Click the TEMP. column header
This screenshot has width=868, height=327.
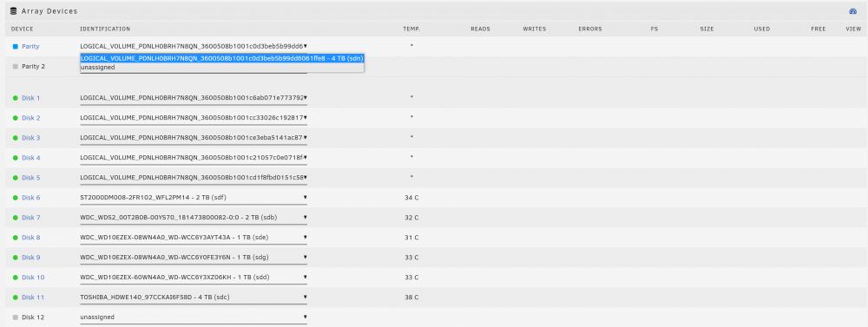click(x=411, y=29)
